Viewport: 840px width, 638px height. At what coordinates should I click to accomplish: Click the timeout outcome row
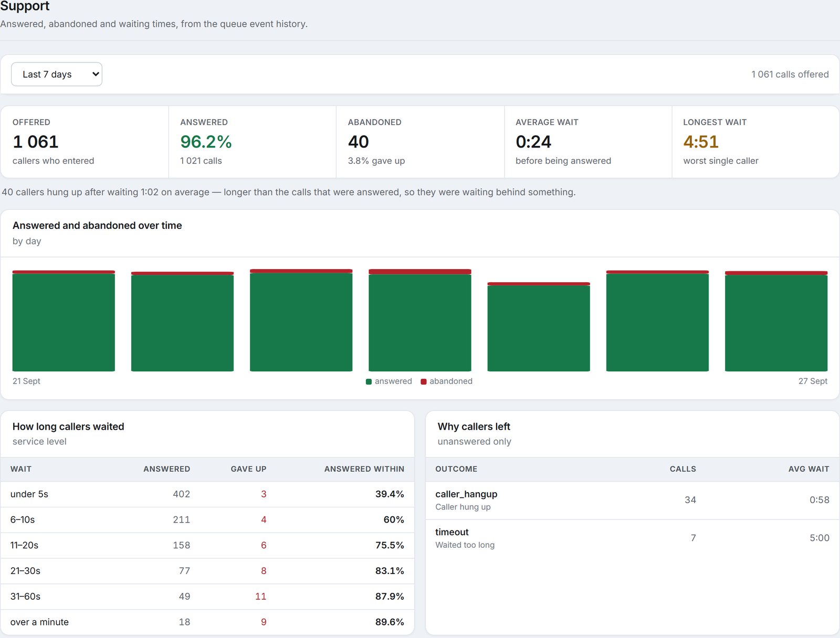pyautogui.click(x=632, y=538)
